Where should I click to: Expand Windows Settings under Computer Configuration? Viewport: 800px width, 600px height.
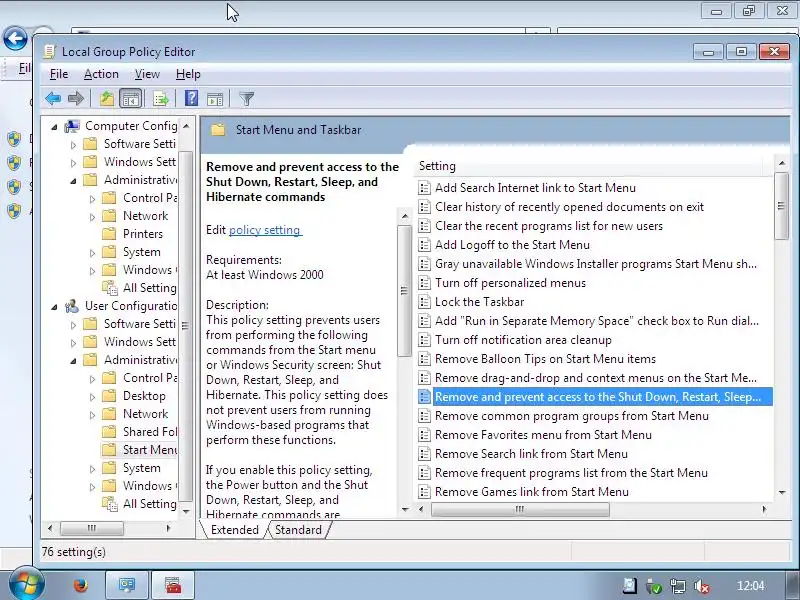click(x=73, y=163)
